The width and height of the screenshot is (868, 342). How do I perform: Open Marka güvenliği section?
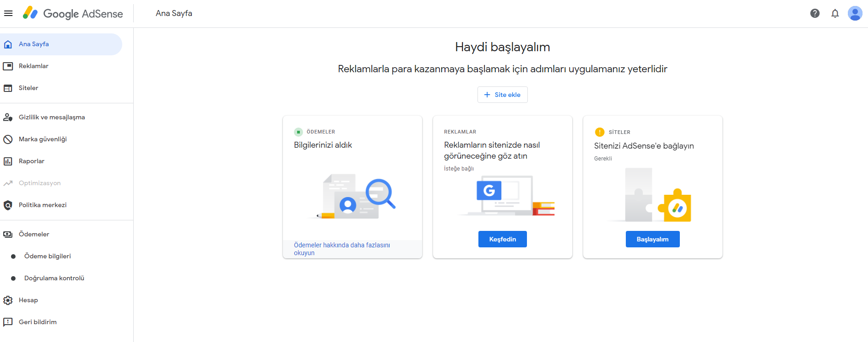coord(61,139)
